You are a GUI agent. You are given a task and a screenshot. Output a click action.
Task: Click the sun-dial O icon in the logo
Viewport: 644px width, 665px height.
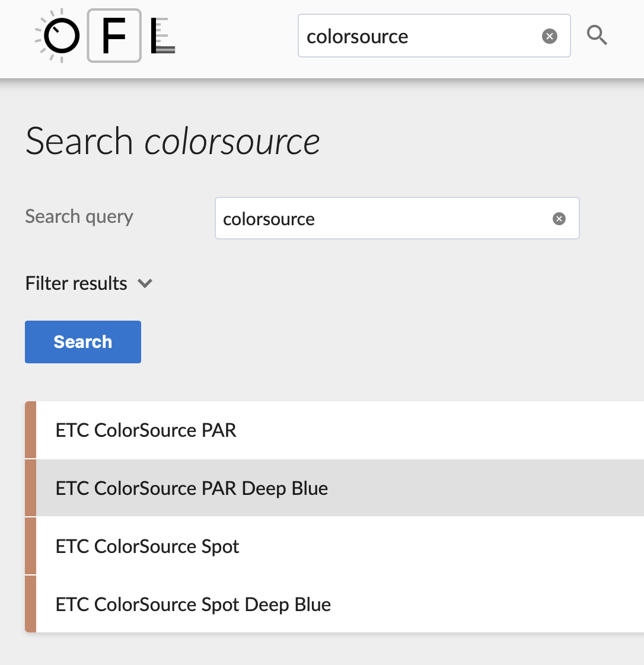(59, 36)
